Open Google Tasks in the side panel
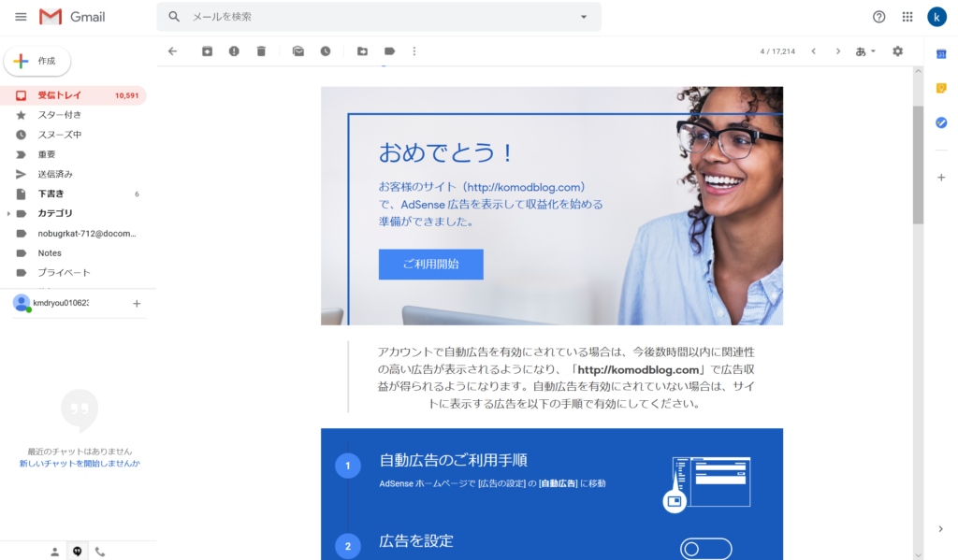Screen dimensions: 958x560 (x=941, y=122)
